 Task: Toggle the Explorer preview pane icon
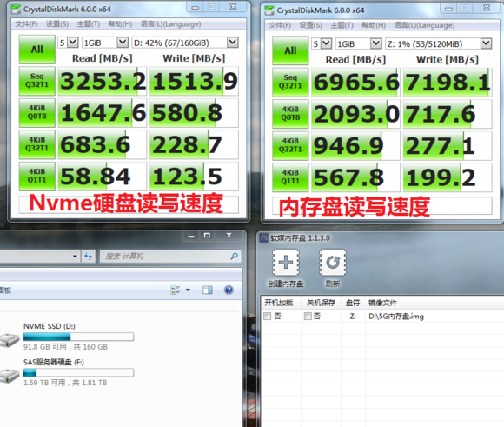point(208,290)
